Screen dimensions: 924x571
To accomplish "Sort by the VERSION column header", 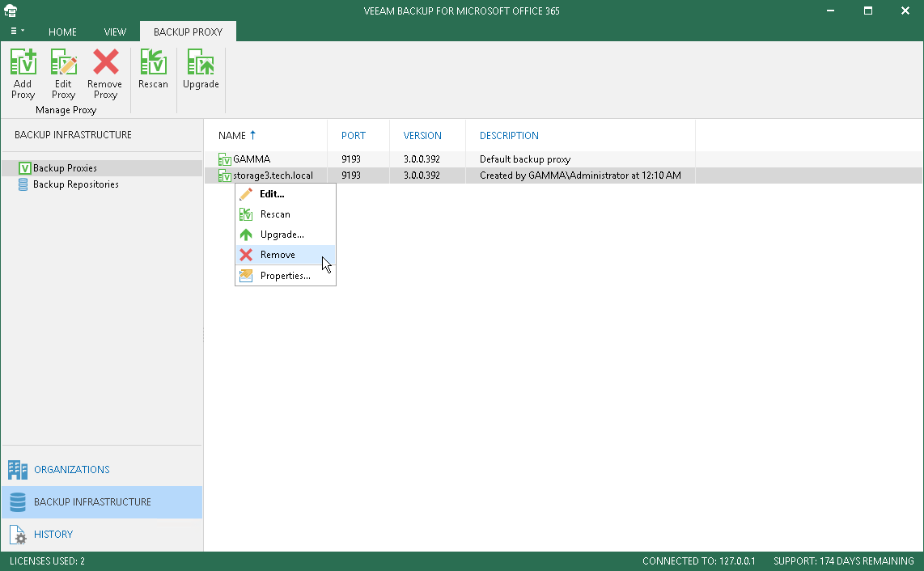I will tap(422, 136).
